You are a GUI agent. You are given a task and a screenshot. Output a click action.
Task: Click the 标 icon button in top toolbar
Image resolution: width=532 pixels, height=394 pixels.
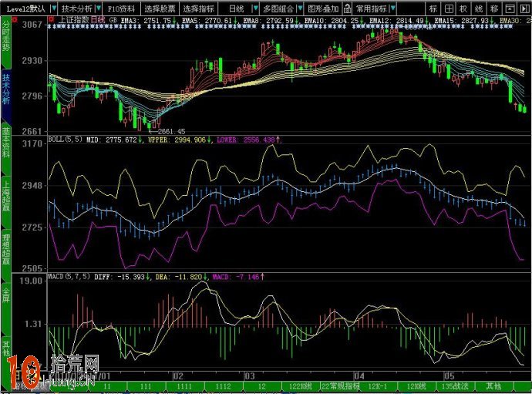[434, 8]
